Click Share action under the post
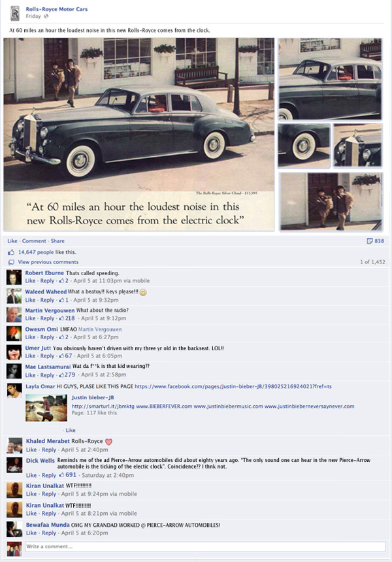The height and width of the screenshot is (562, 392). [x=57, y=241]
